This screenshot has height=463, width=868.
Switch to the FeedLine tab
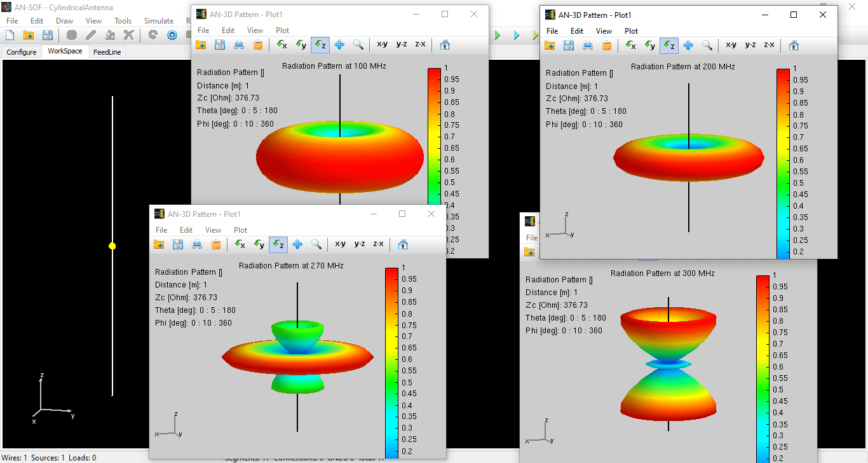coord(107,52)
